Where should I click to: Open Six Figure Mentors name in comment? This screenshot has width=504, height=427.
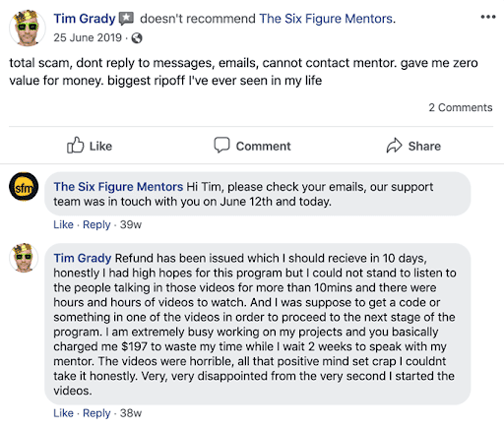tap(118, 187)
